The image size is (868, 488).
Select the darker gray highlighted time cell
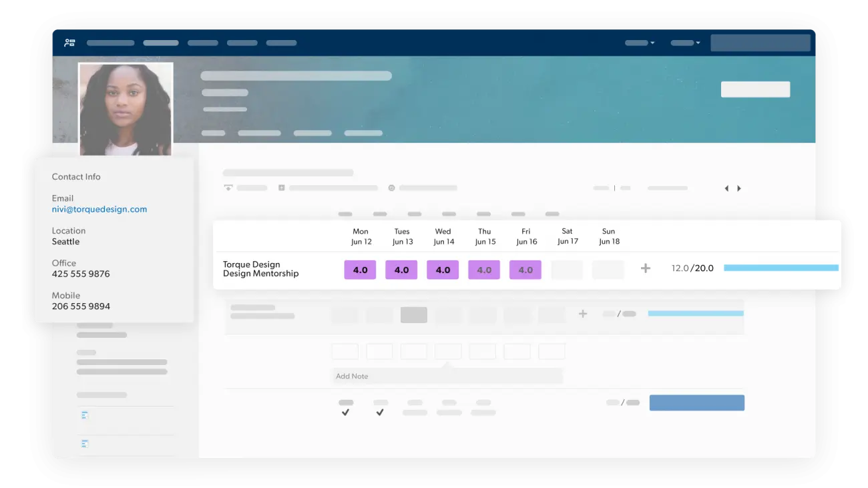414,315
